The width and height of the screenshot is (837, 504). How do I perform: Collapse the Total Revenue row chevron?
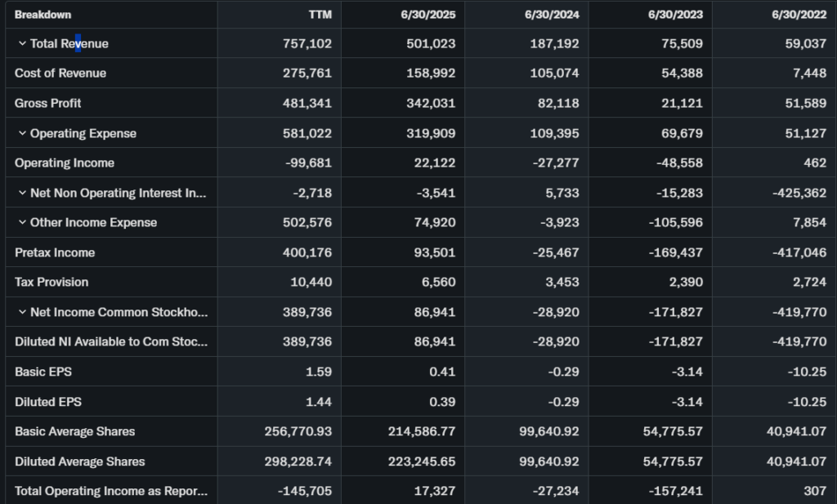[x=22, y=43]
